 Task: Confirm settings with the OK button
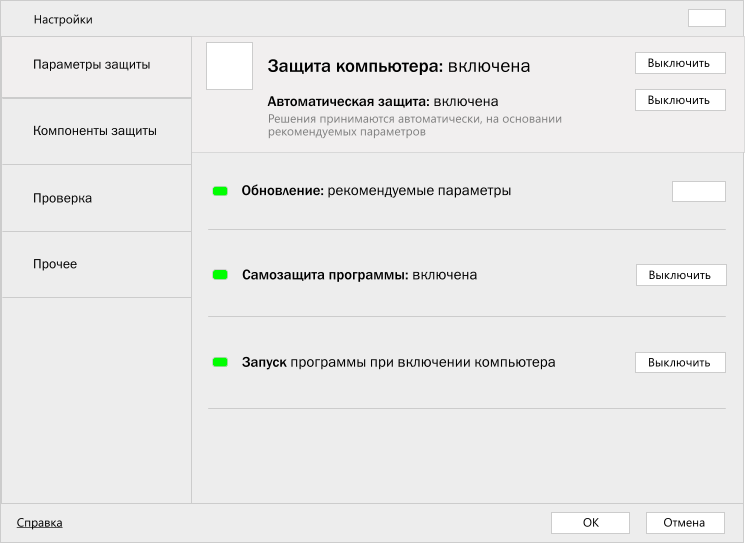point(590,522)
